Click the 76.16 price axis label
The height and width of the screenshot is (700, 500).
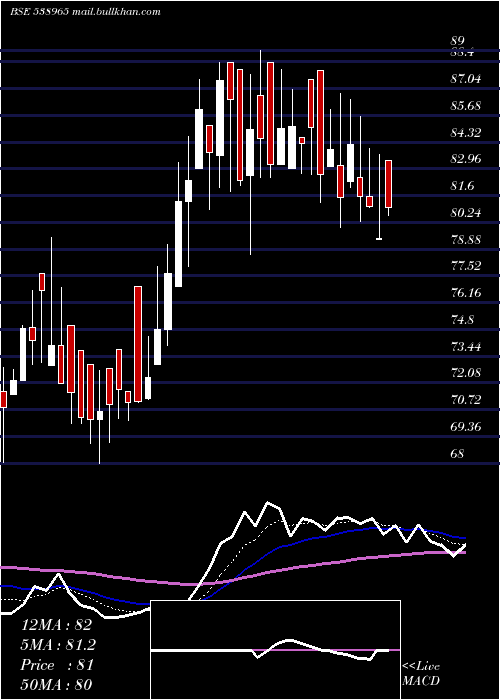[x=466, y=293]
